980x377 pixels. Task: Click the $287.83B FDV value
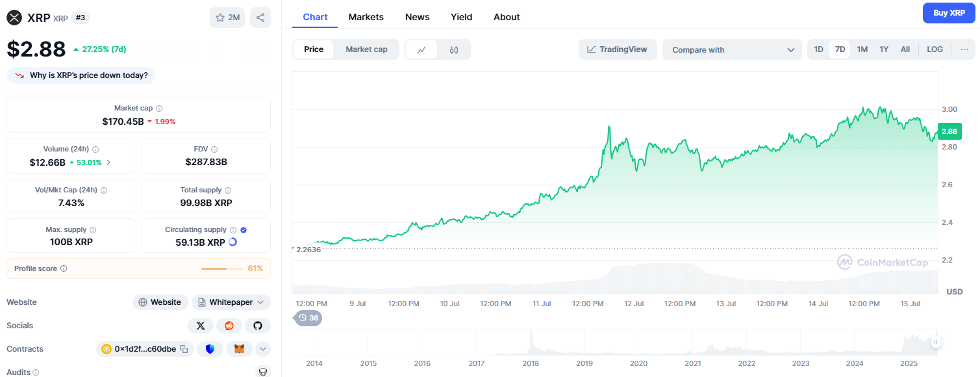point(206,162)
